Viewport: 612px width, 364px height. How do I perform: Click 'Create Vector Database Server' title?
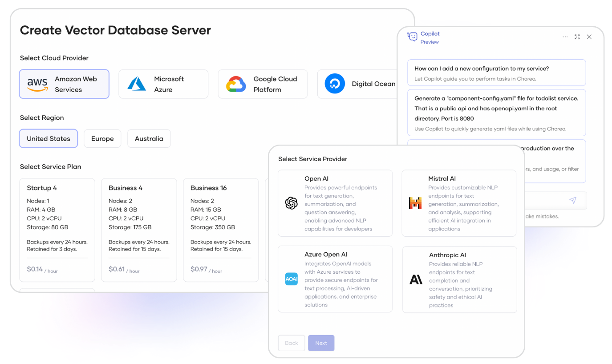[x=115, y=30]
